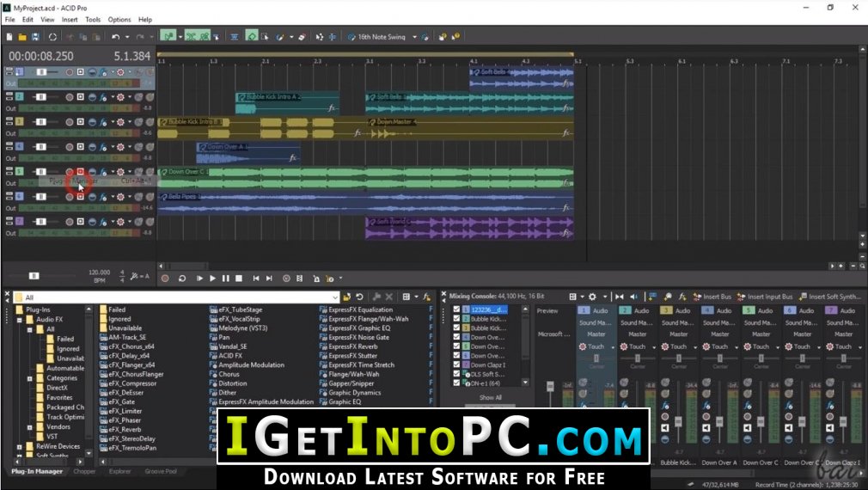The width and height of the screenshot is (868, 490).
Task: Expand the Categories tree node
Action: [29, 378]
